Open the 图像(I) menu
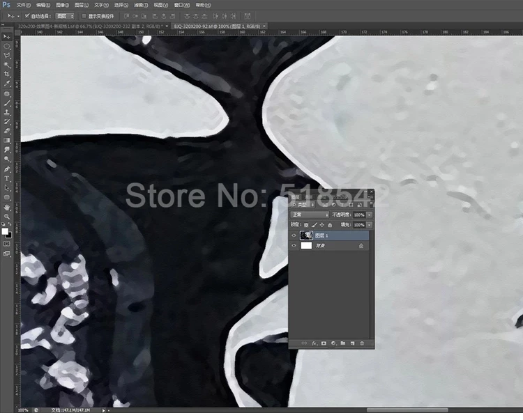 (x=62, y=5)
